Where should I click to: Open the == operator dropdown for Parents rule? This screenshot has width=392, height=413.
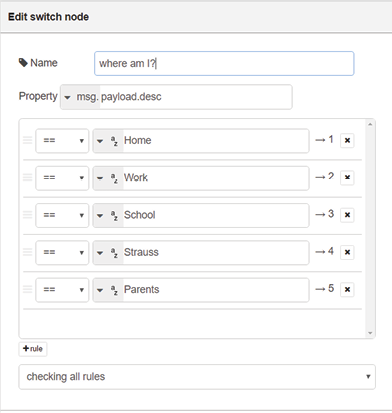62,290
